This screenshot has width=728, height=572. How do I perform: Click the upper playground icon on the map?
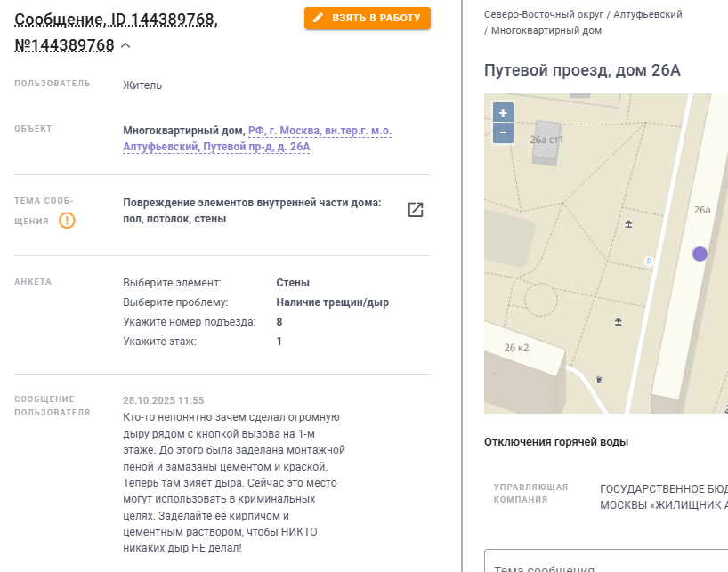click(x=628, y=224)
